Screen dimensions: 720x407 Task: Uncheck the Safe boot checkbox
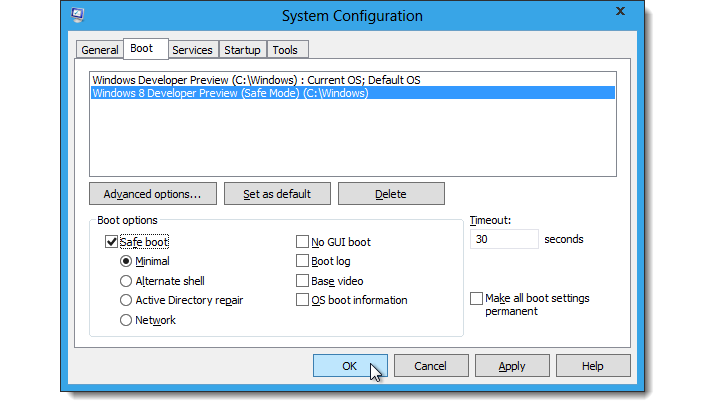tap(111, 242)
